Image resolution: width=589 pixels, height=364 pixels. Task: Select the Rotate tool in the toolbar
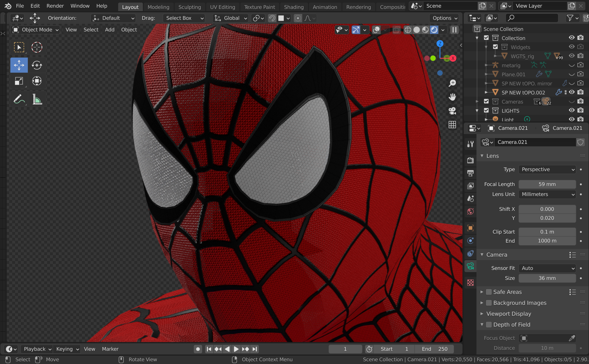click(37, 65)
